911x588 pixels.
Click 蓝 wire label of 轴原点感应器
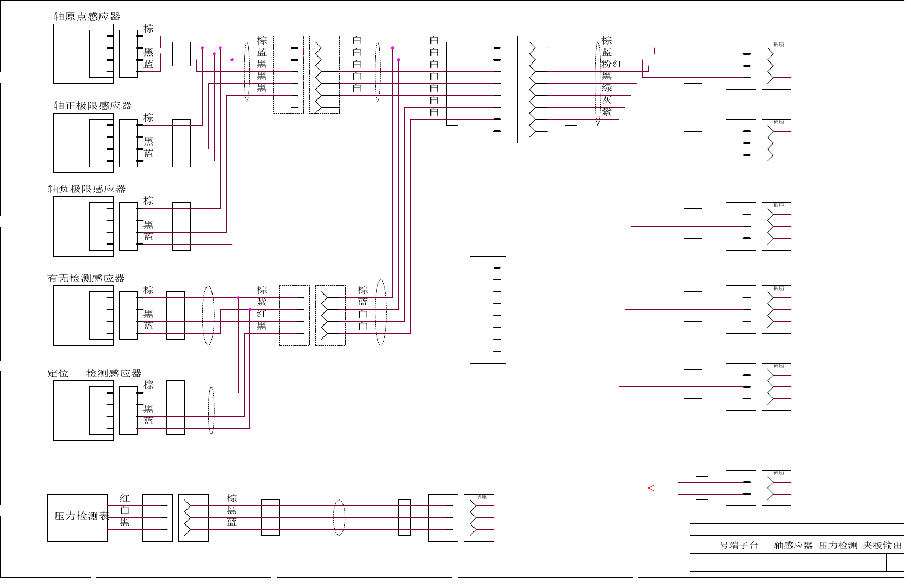148,64
